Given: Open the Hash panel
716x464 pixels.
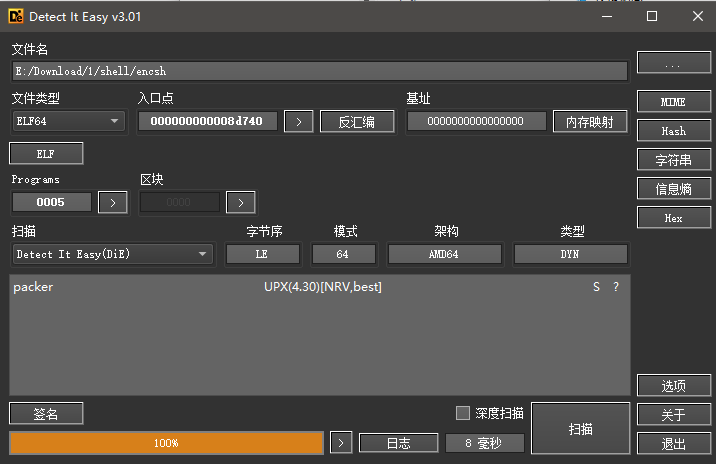Looking at the screenshot, I should pos(674,131).
